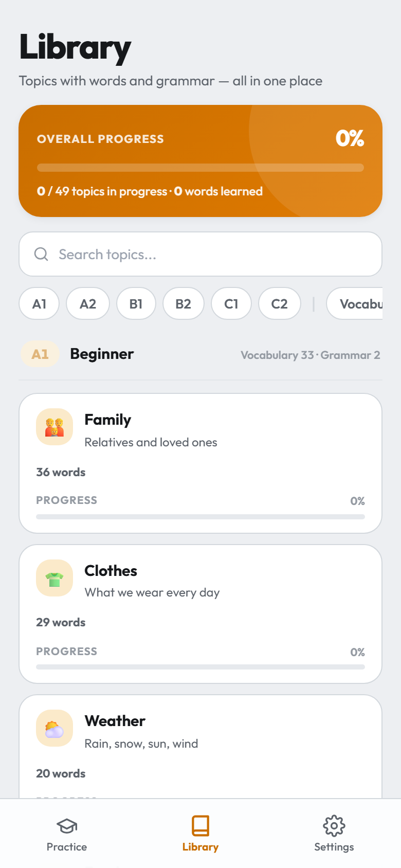Tap the Library book icon
The width and height of the screenshot is (401, 868).
point(200,826)
